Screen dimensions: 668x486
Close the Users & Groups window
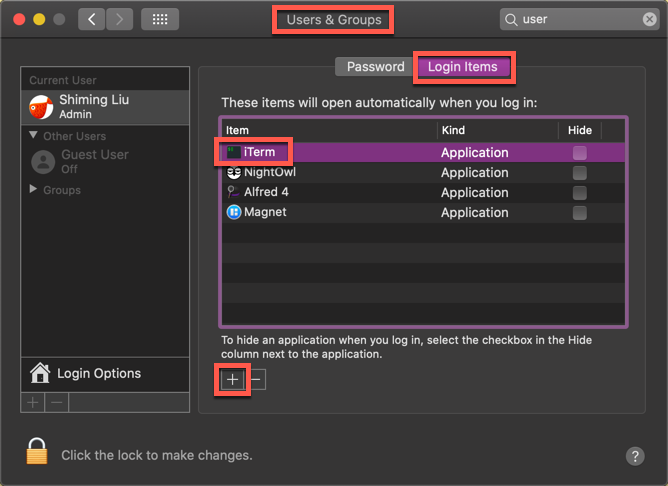coord(19,19)
